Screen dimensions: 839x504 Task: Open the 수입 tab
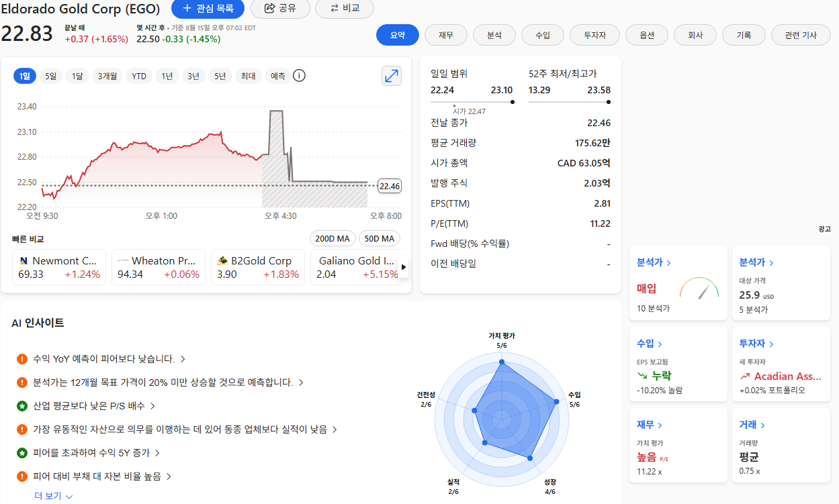point(543,35)
